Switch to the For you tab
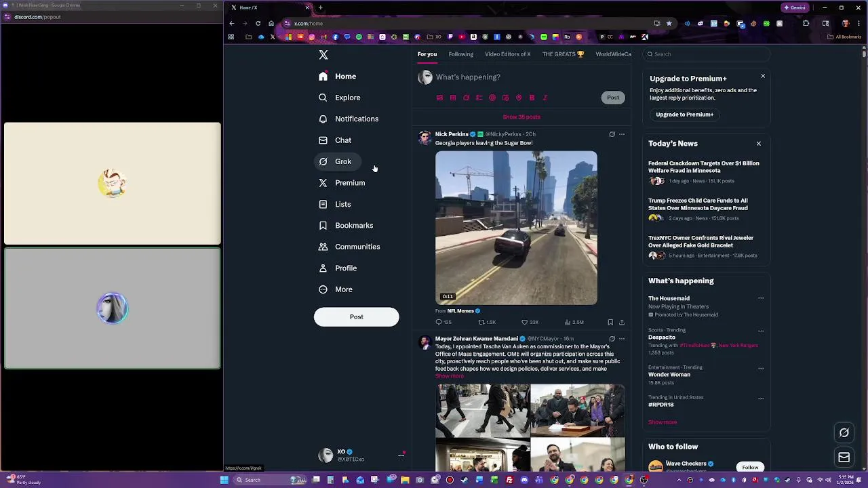 (427, 54)
